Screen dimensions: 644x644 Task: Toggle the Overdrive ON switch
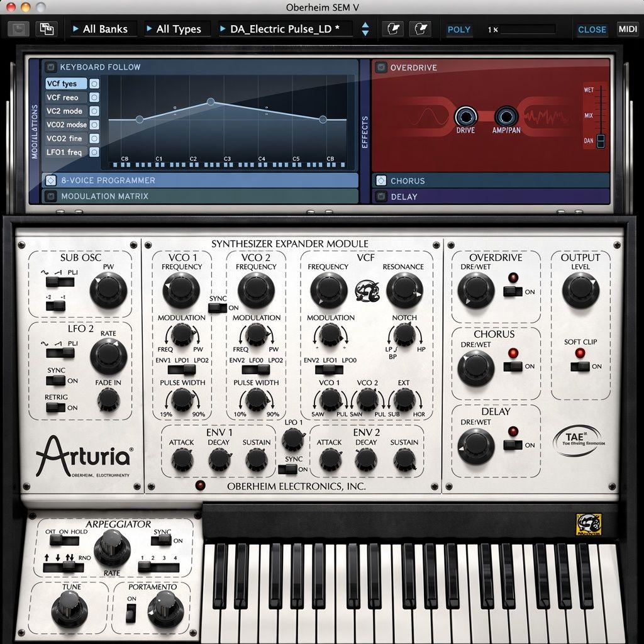coord(513,292)
